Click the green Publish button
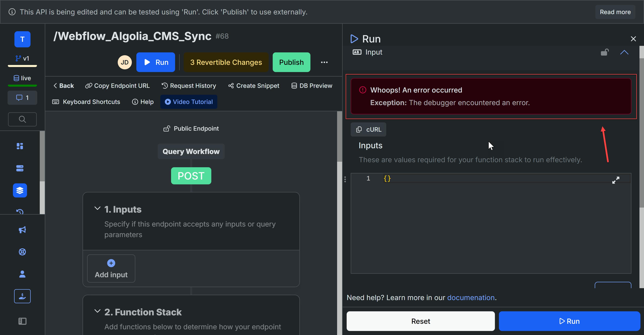The width and height of the screenshot is (644, 335). pos(291,62)
